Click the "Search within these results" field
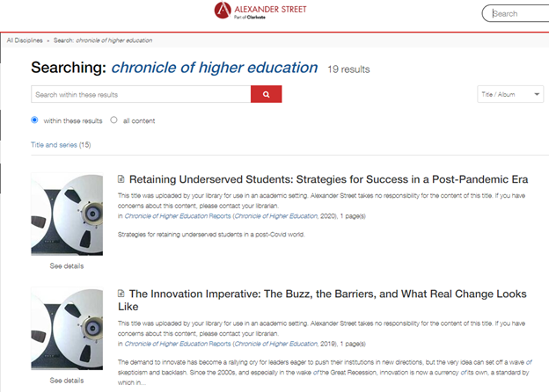This screenshot has width=549, height=392. (x=141, y=94)
